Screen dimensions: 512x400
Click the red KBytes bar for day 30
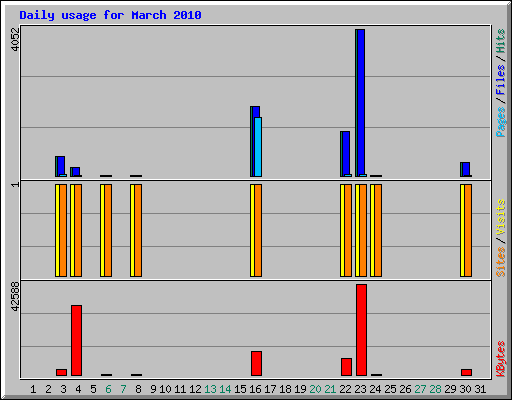tap(466, 372)
